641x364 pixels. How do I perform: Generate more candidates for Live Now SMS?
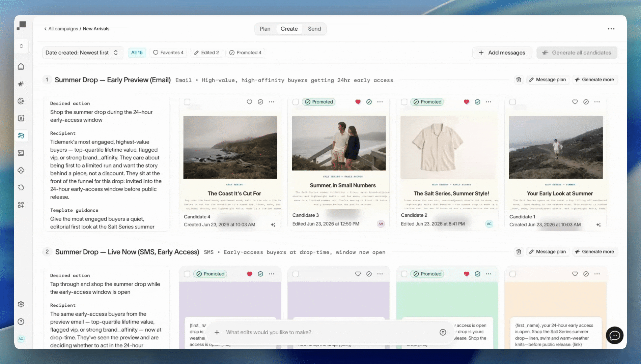coord(595,252)
